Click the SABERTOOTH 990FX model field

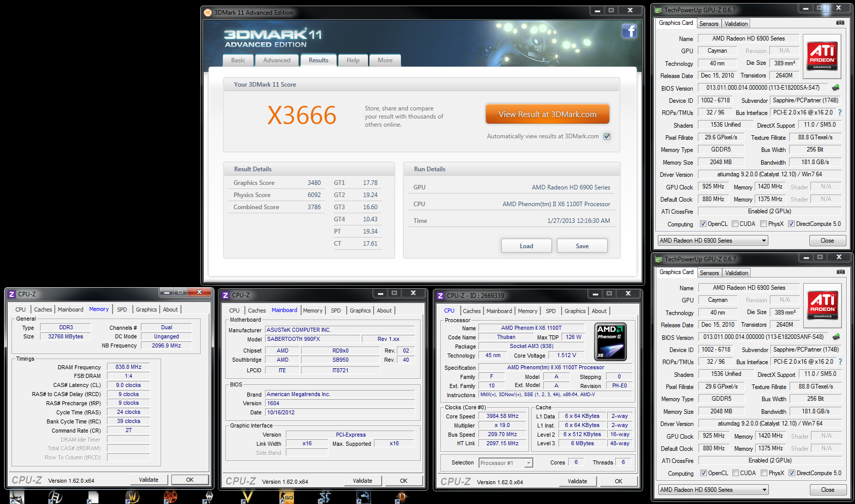(x=313, y=339)
